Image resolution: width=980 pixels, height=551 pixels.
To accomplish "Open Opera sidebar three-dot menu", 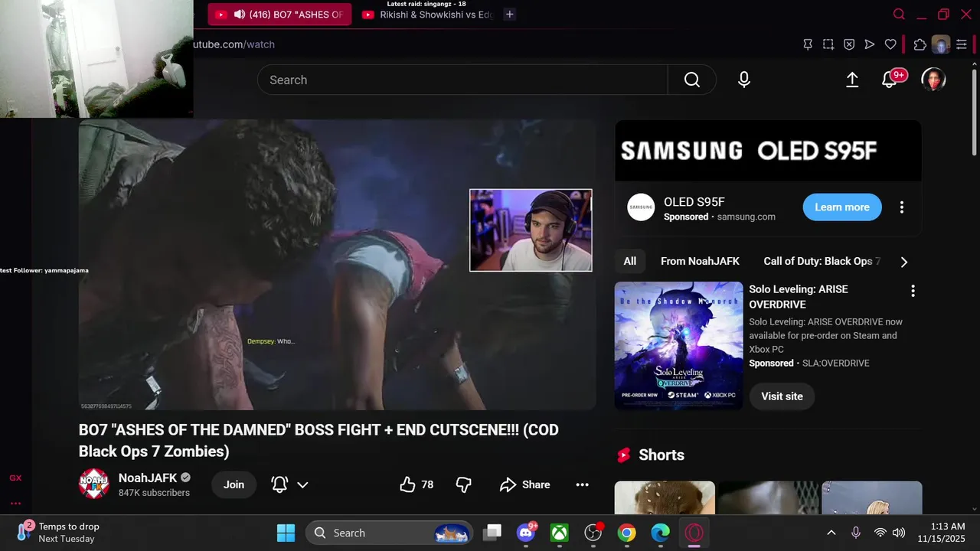I will point(15,504).
